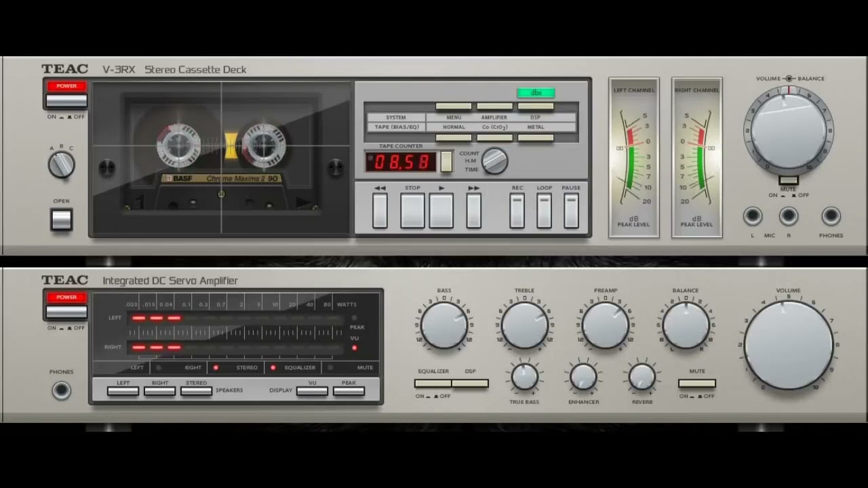Click the button above the DSP system label
Image resolution: width=868 pixels, height=488 pixels.
coord(536,106)
